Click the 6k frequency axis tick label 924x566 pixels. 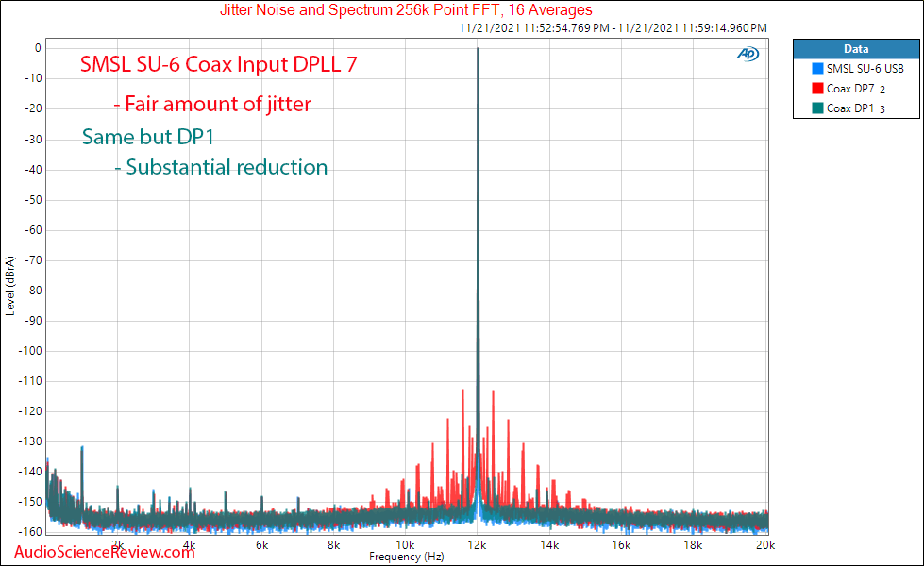tap(261, 545)
